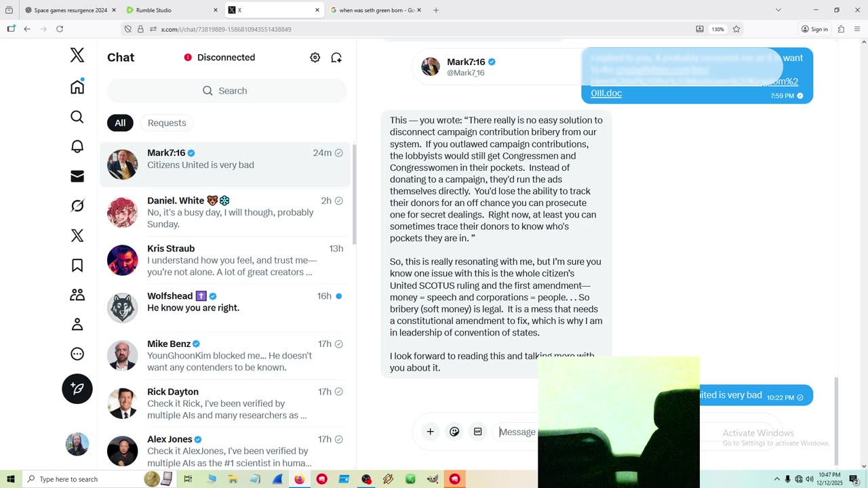Image resolution: width=868 pixels, height=488 pixels.
Task: Open Explore search icon in sidebar
Action: coord(77,117)
